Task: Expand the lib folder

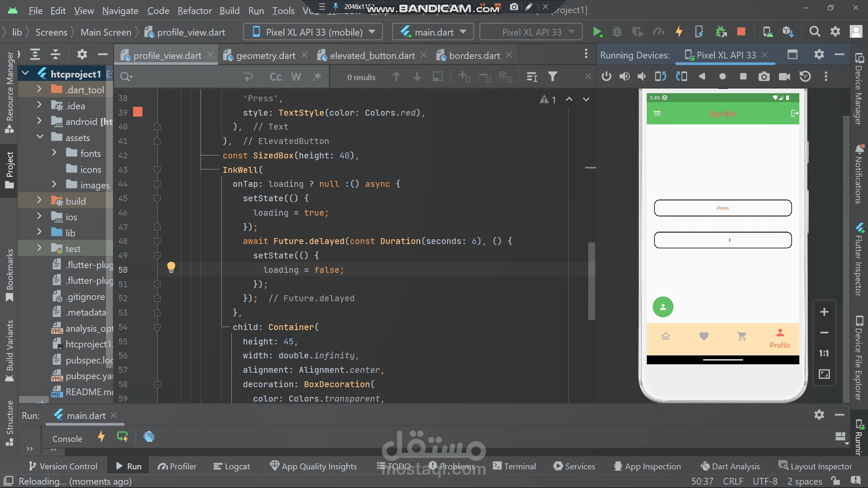Action: (x=39, y=232)
